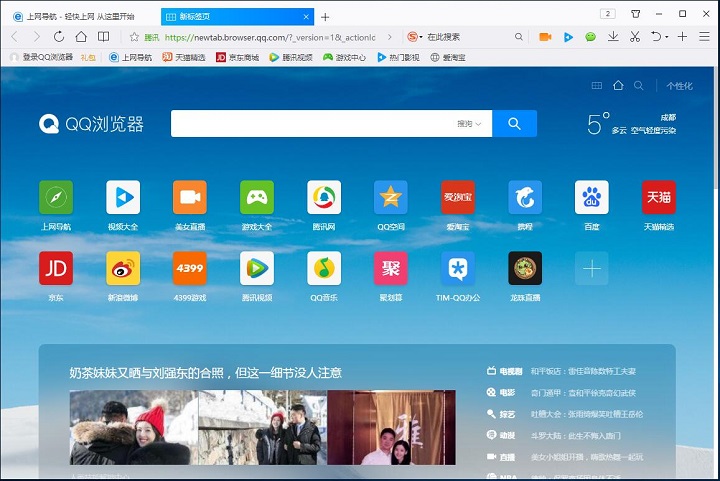Open the 腾讯视频 bookmark
This screenshot has height=481, width=720.
[x=291, y=57]
